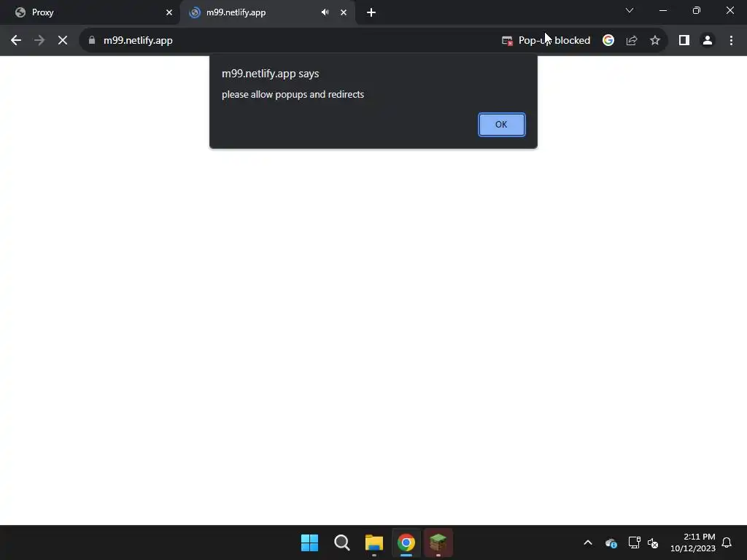
Task: Open notifications bell icon
Action: coord(727,542)
